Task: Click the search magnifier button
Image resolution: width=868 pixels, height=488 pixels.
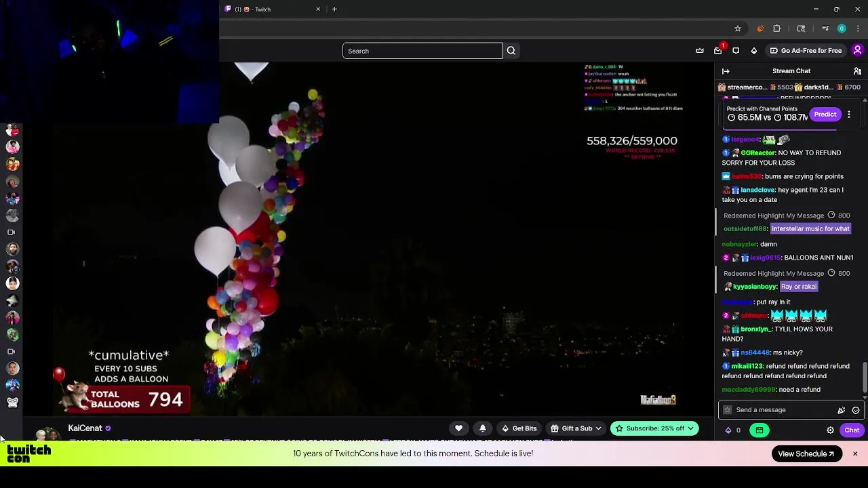Action: point(511,51)
